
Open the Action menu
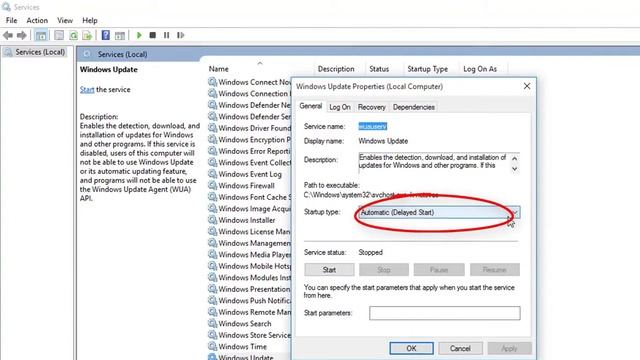37,20
